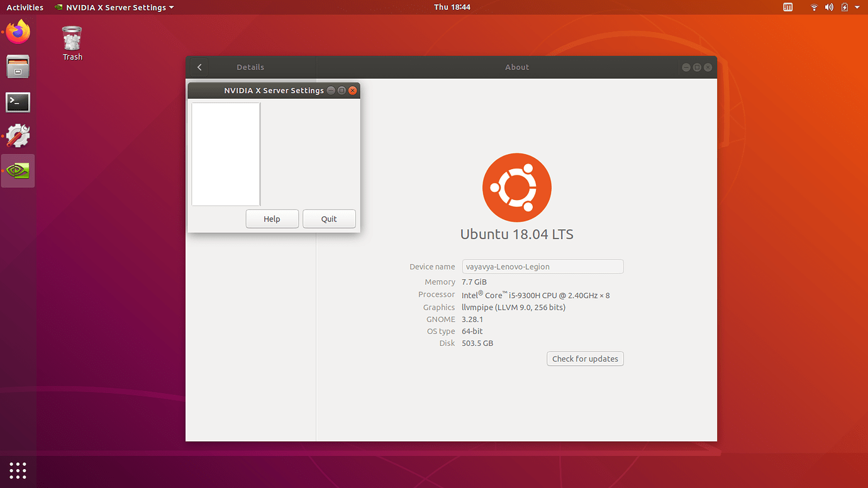This screenshot has height=488, width=868.
Task: Maximize the NVIDIA X Server Settings window
Action: point(342,91)
